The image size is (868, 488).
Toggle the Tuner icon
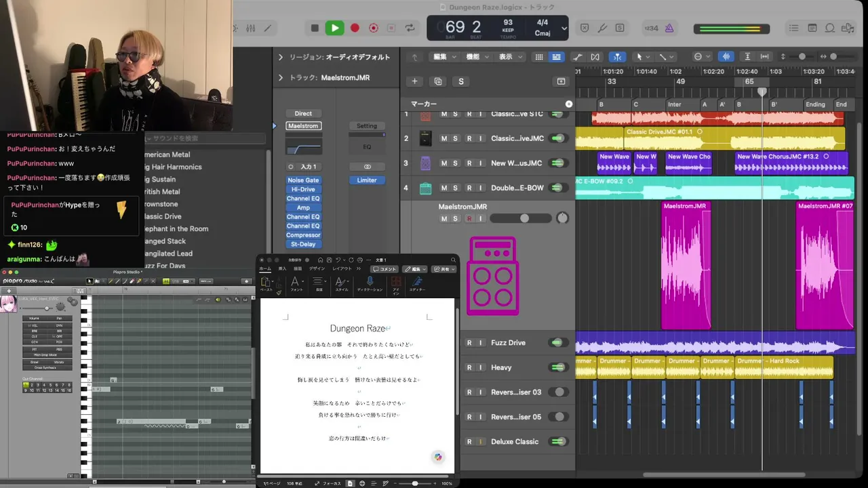(601, 28)
